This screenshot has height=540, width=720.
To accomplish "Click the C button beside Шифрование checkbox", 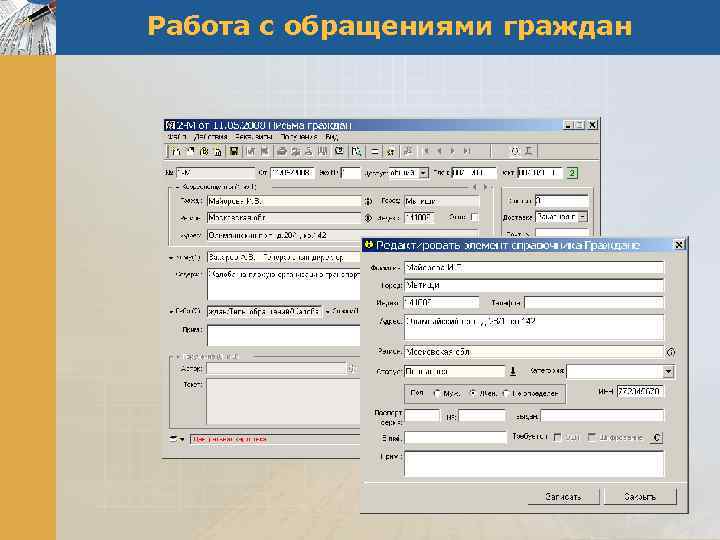I will click(657, 438).
